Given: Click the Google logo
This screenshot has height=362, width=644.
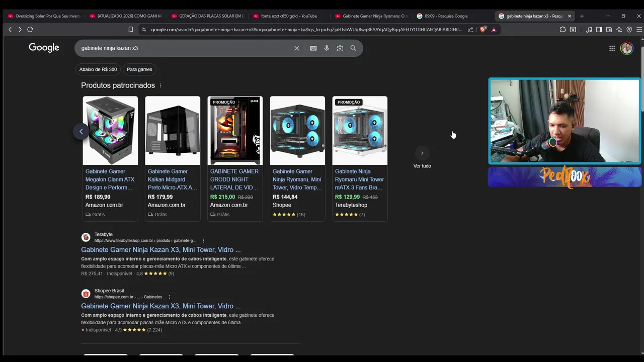Looking at the screenshot, I should pyautogui.click(x=44, y=48).
